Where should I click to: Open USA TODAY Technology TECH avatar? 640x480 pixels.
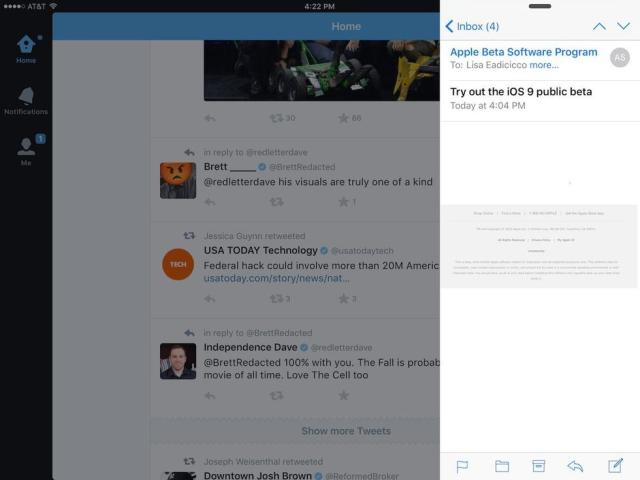[x=178, y=264]
